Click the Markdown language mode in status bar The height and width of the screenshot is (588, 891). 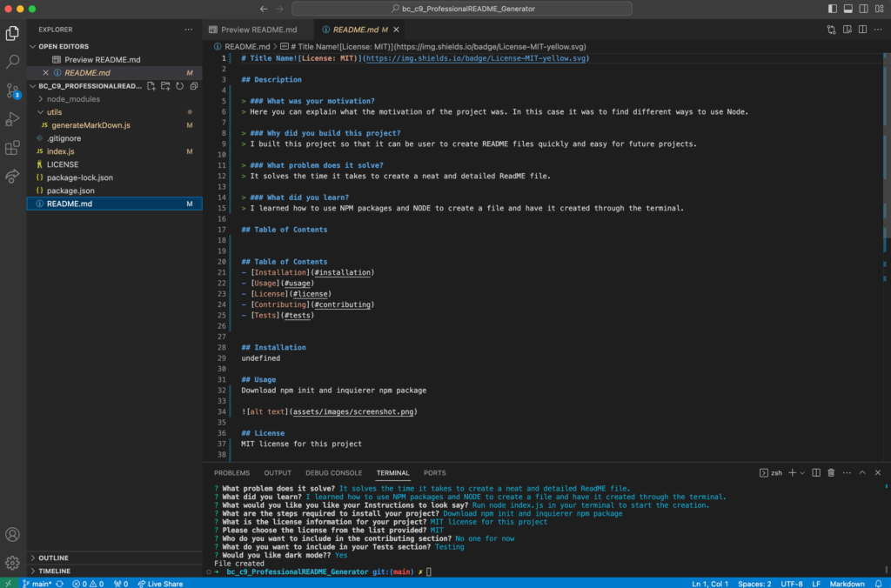pos(847,583)
